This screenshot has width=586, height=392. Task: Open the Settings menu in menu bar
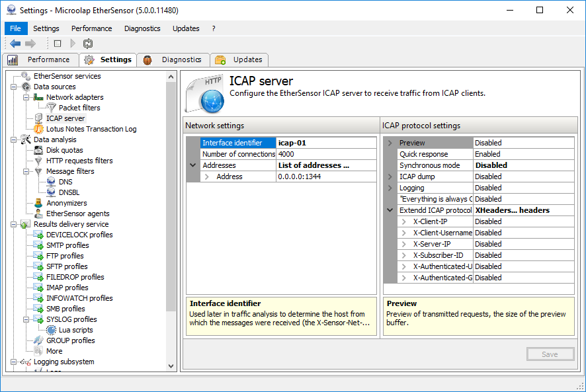46,28
